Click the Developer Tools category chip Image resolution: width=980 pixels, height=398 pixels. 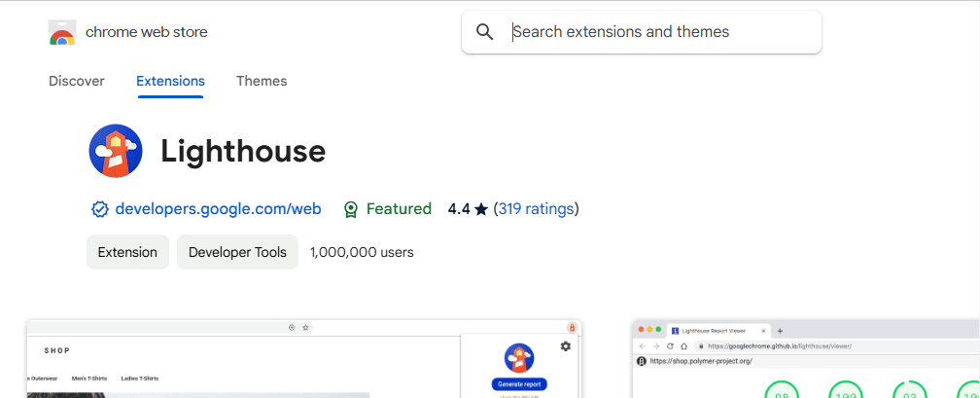[x=237, y=252]
